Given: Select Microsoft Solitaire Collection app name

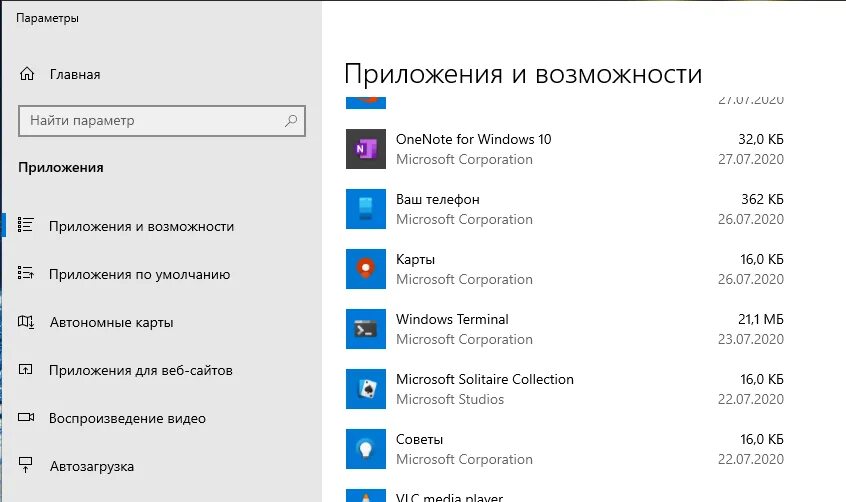Looking at the screenshot, I should pyautogui.click(x=485, y=379).
